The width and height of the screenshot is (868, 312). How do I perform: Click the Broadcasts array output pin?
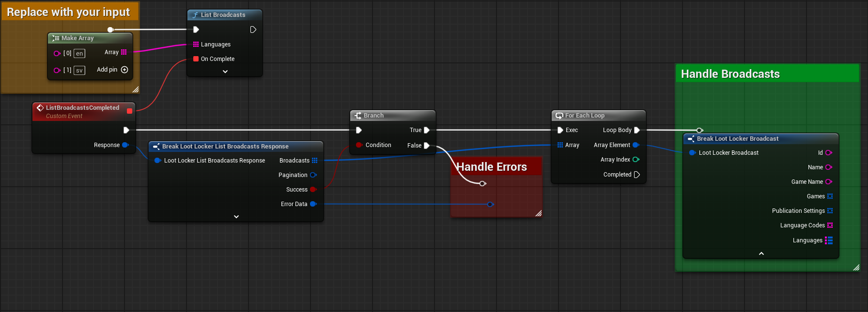pyautogui.click(x=315, y=161)
